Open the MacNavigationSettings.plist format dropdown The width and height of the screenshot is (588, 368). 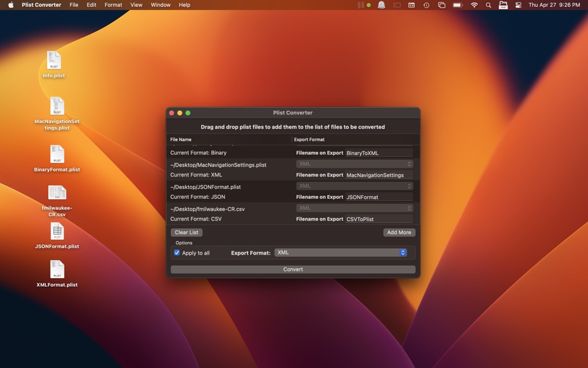355,164
